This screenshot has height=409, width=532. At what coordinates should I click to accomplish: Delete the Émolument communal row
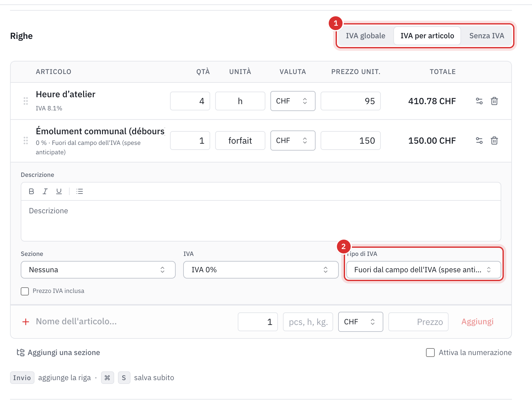pyautogui.click(x=494, y=141)
